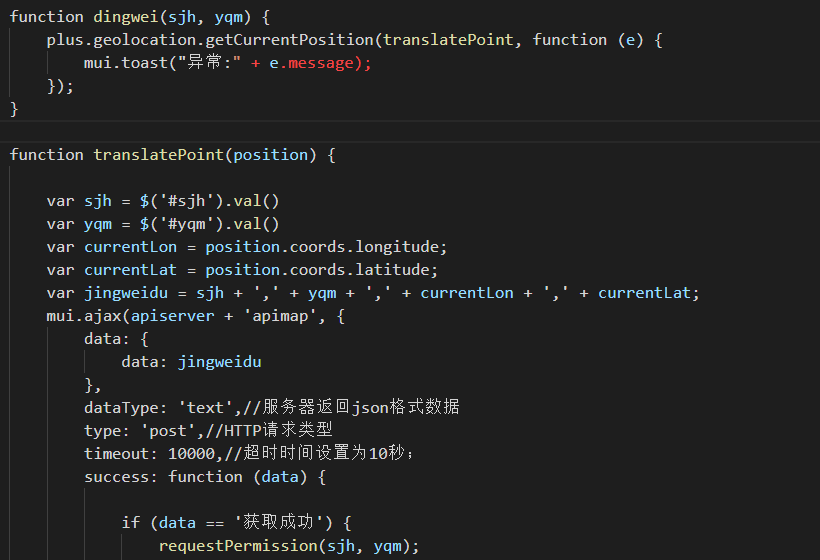Click position parameter in translatePoint
820x560 pixels.
point(270,155)
